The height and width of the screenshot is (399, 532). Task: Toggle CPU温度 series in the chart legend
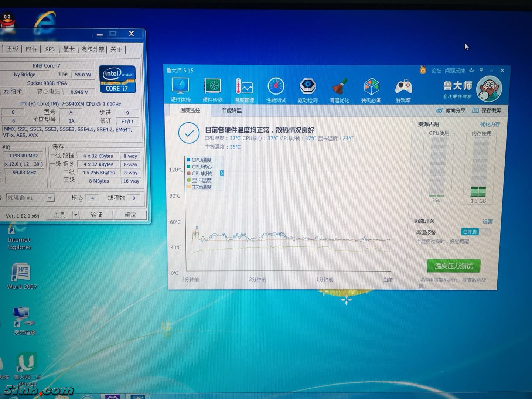coord(199,160)
